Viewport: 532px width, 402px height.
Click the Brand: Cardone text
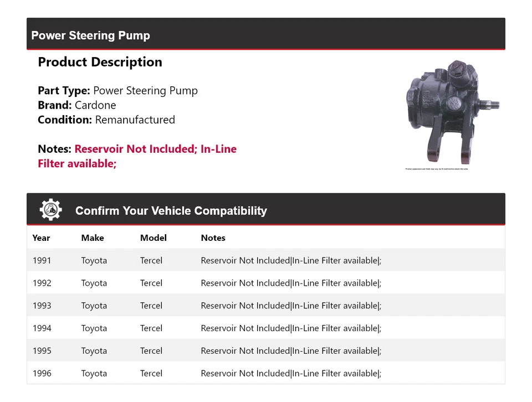tap(77, 105)
